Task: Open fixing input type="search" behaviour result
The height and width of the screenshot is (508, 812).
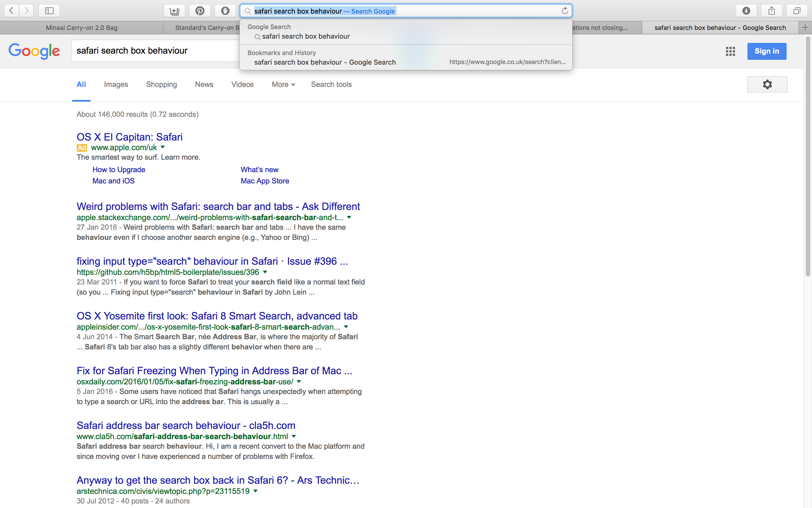Action: [x=212, y=261]
